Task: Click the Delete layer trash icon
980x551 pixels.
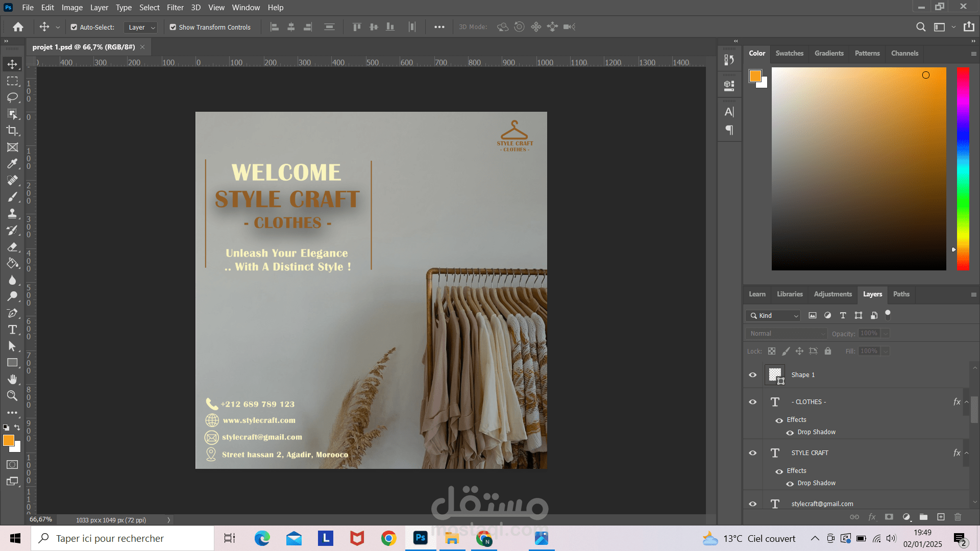Action: click(958, 517)
